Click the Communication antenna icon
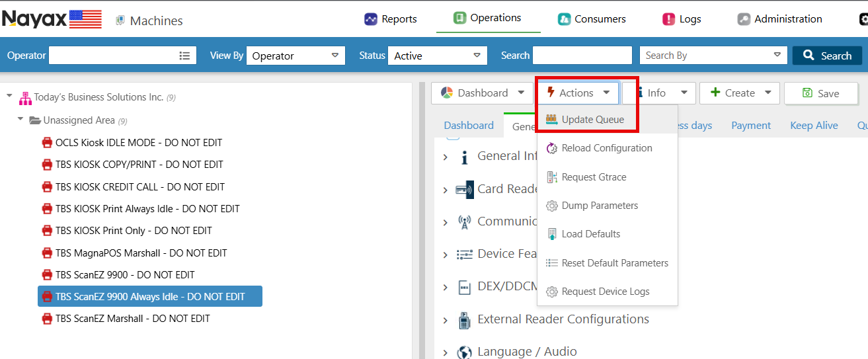 464,222
